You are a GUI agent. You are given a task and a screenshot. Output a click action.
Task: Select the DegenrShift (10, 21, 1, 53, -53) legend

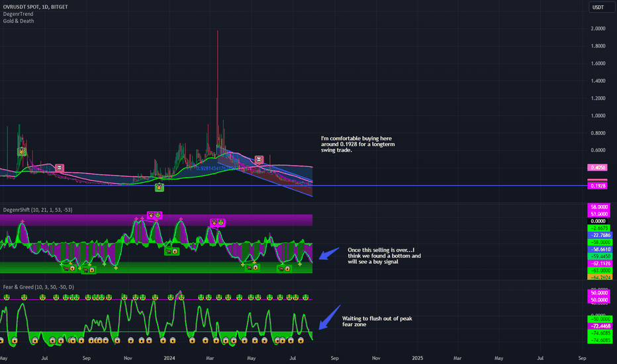38,210
